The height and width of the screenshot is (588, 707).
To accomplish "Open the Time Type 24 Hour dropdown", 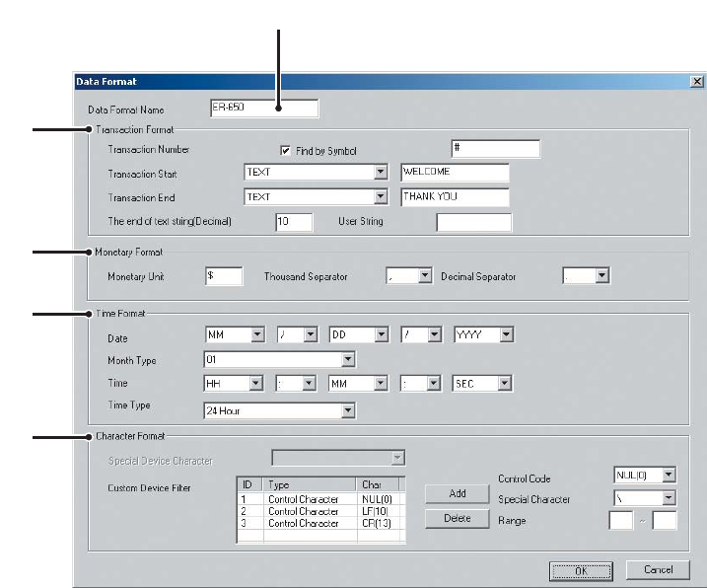I will pyautogui.click(x=280, y=410).
